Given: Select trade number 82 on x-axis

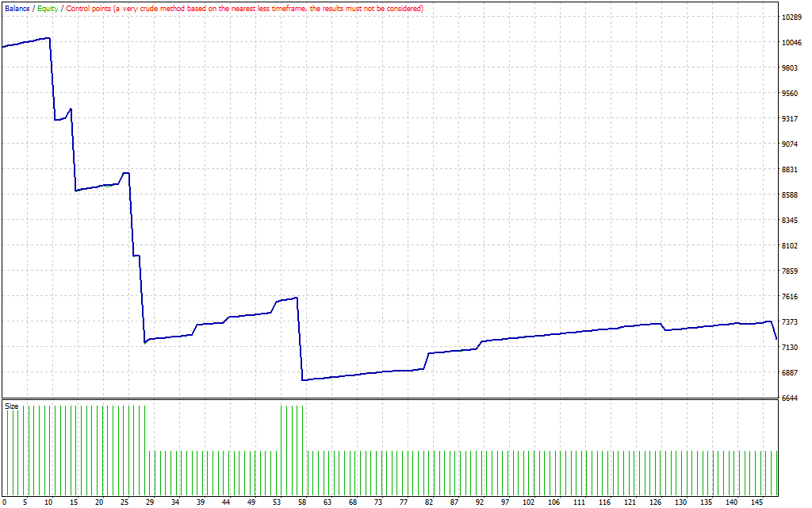Looking at the screenshot, I should [429, 502].
